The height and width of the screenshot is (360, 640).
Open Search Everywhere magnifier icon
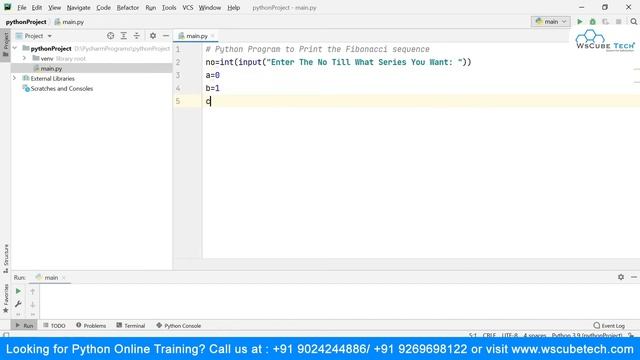(633, 22)
